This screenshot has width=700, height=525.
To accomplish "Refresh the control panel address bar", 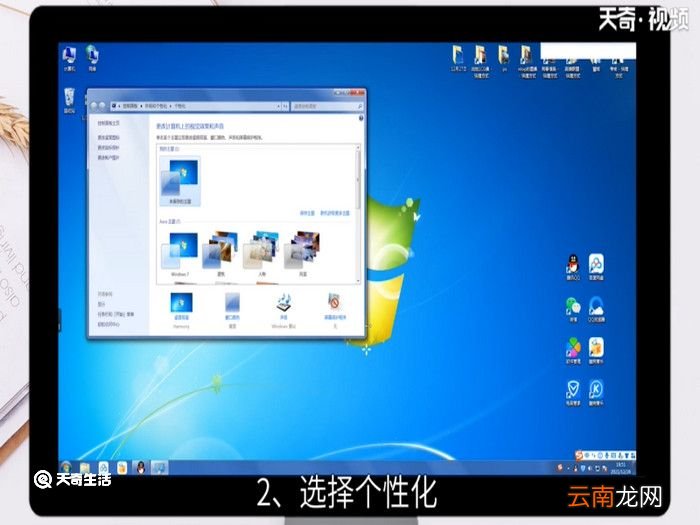I will (285, 106).
